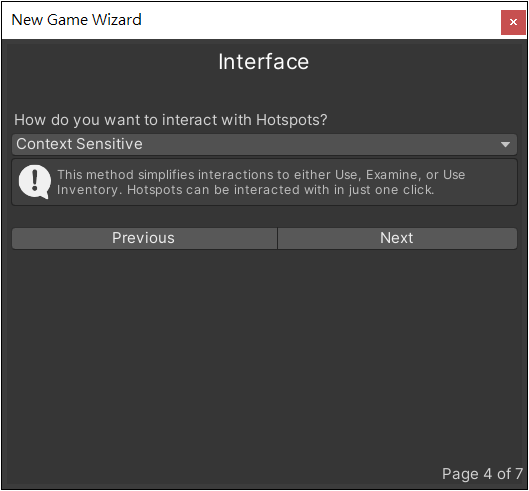The image size is (529, 491).
Task: Click the word Hotspots in the question
Action: click(x=291, y=120)
